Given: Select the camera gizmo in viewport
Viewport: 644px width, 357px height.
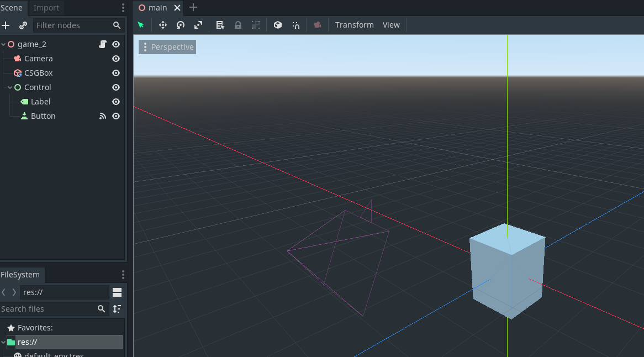Looking at the screenshot, I should [x=339, y=259].
